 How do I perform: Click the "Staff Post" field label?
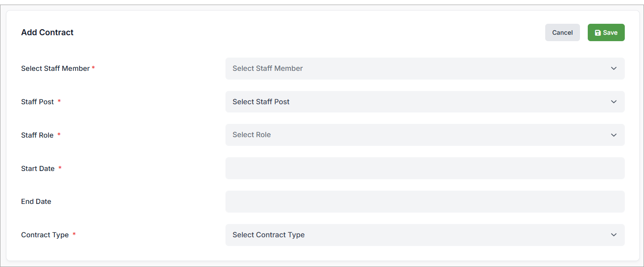pos(38,102)
